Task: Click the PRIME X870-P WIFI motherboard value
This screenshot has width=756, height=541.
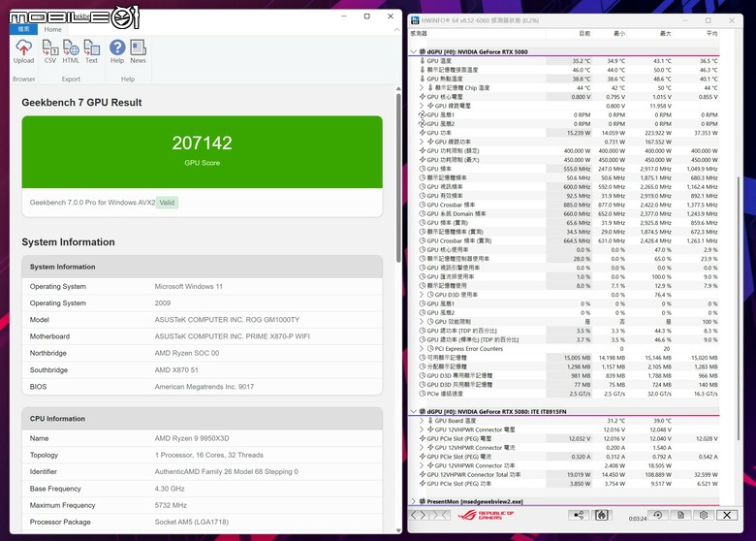Action: [233, 336]
